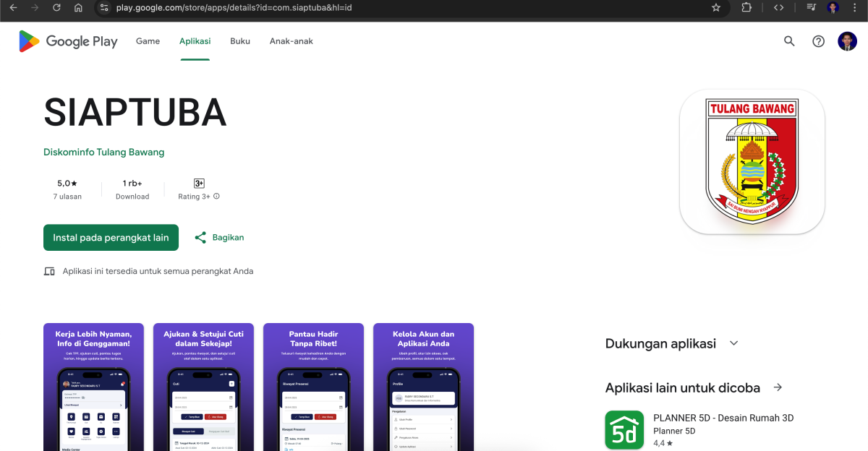Click the 1 rb+ Download count
The image size is (868, 451).
(132, 189)
